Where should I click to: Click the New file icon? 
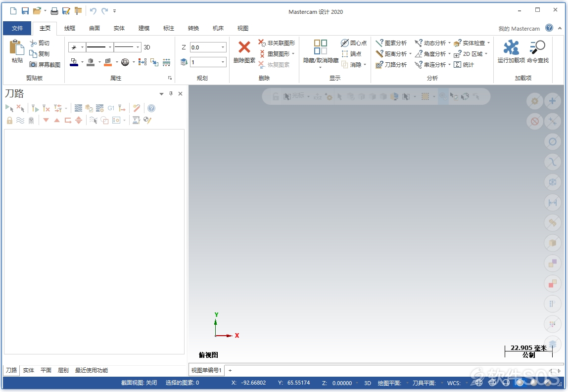[x=13, y=11]
